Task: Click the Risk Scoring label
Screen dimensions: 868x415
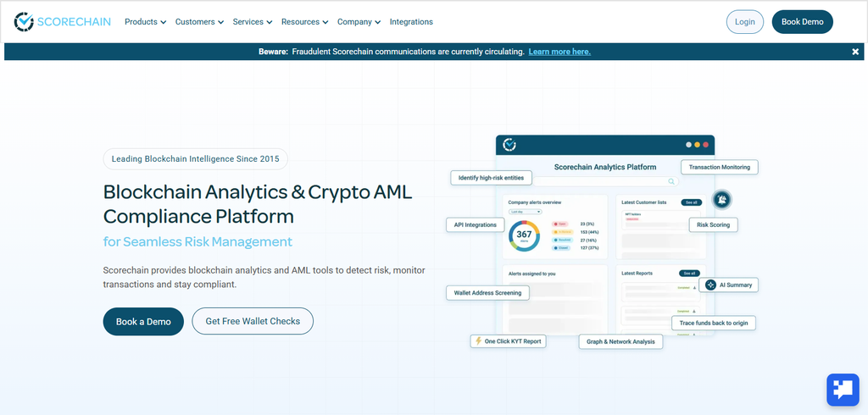Action: (x=713, y=224)
